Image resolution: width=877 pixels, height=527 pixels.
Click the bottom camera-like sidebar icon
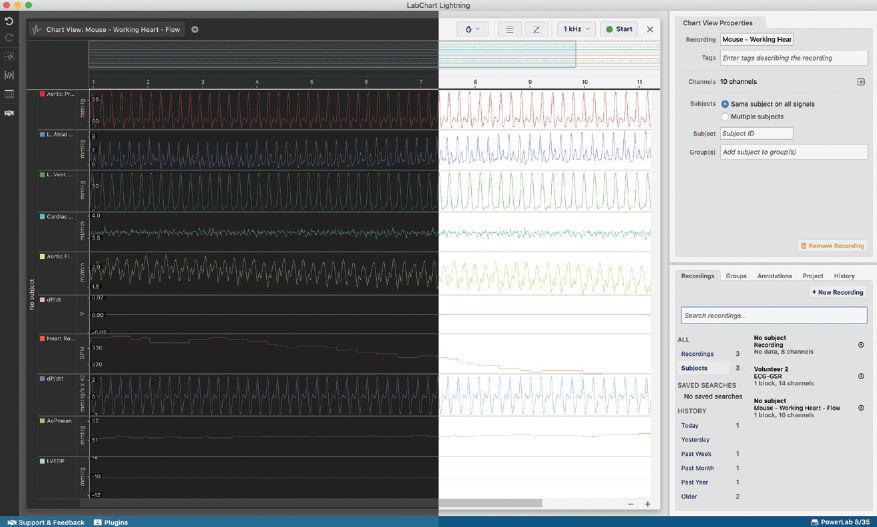(9, 113)
